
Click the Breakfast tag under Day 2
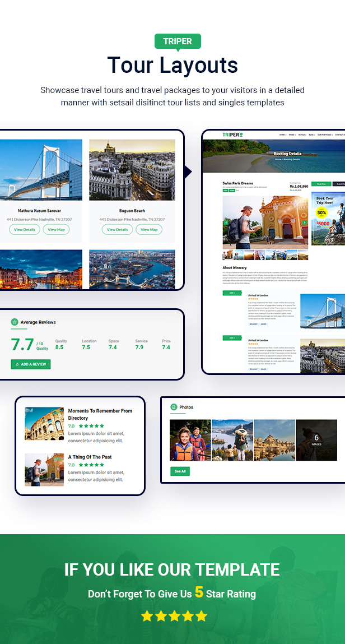[x=254, y=369]
